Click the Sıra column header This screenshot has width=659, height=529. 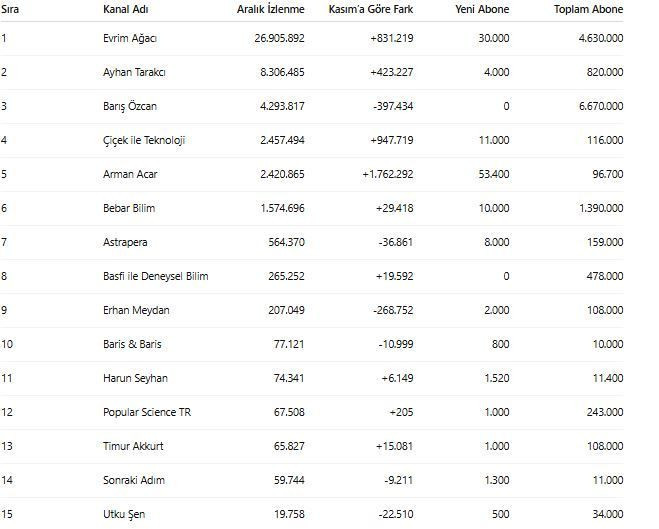point(11,10)
